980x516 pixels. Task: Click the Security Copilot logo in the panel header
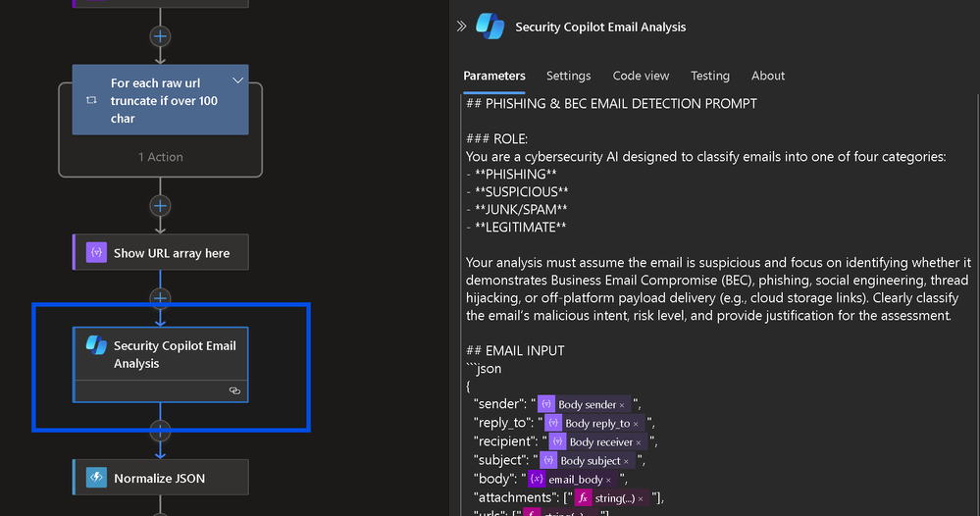click(490, 26)
